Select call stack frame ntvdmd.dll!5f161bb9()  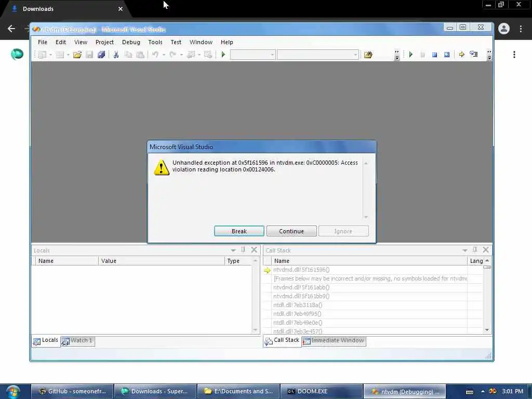click(370, 296)
